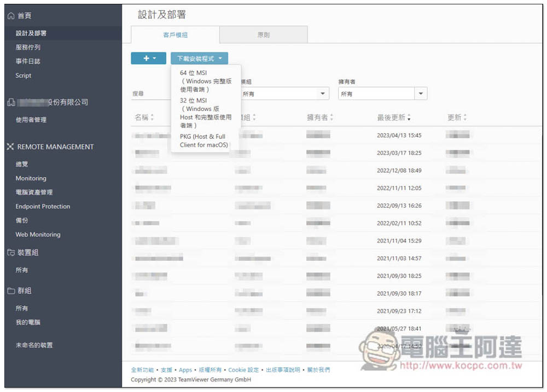Open the blue plus add dropdown button
Image resolution: width=547 pixels, height=392 pixels.
pos(148,58)
